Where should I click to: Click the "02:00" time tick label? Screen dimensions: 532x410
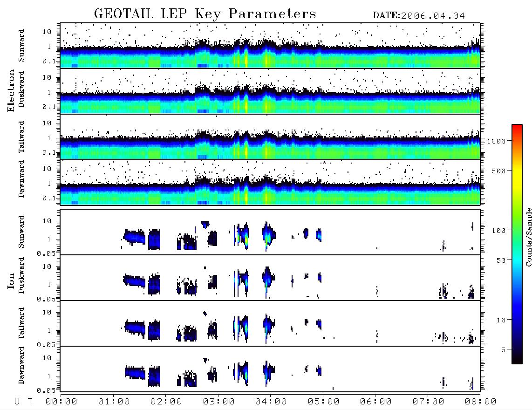pos(166,402)
